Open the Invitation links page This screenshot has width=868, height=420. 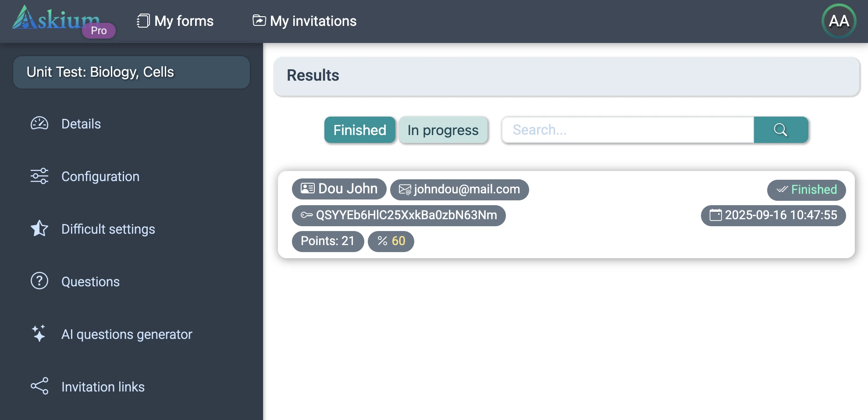pyautogui.click(x=103, y=387)
